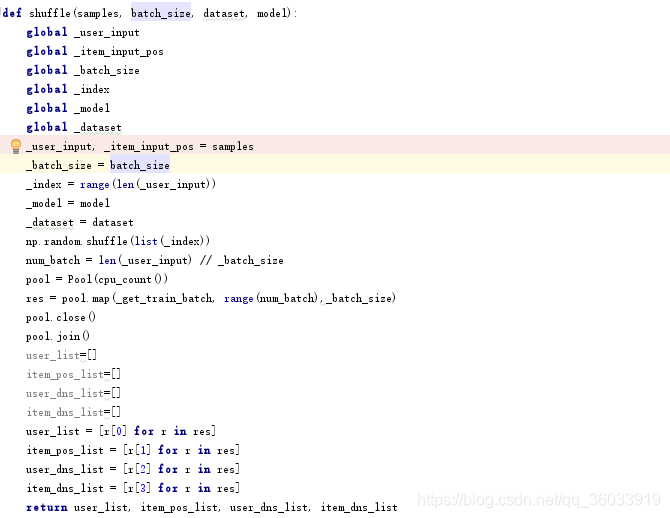
Task: Click the highlighted batch_size parameter in the signature
Action: pos(161,13)
